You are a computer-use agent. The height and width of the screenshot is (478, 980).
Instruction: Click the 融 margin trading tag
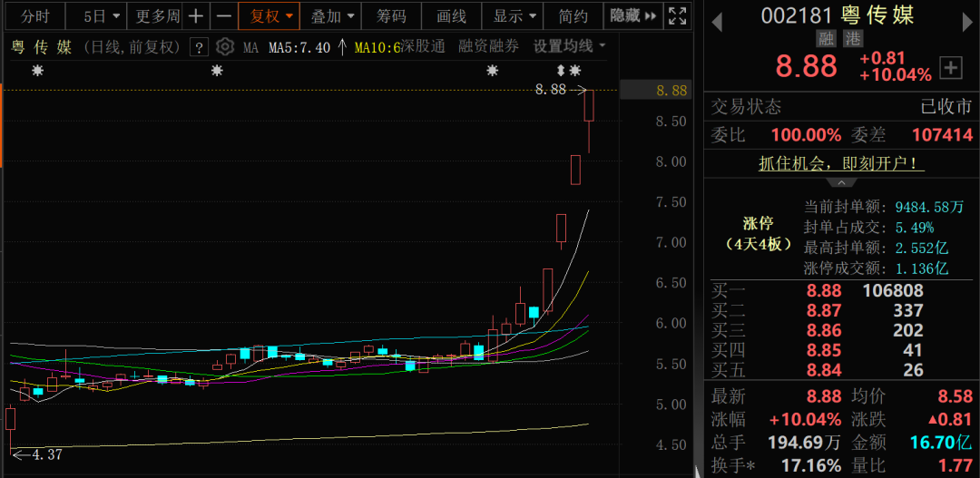(826, 39)
